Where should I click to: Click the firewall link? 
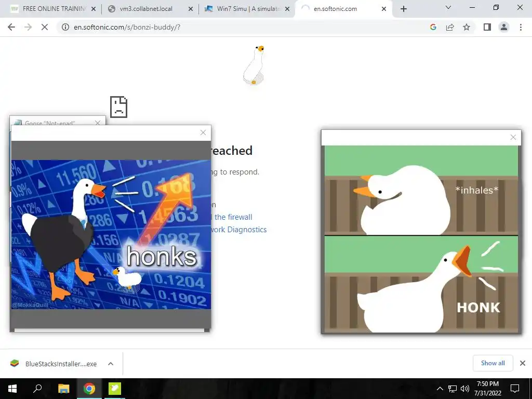[x=233, y=217]
